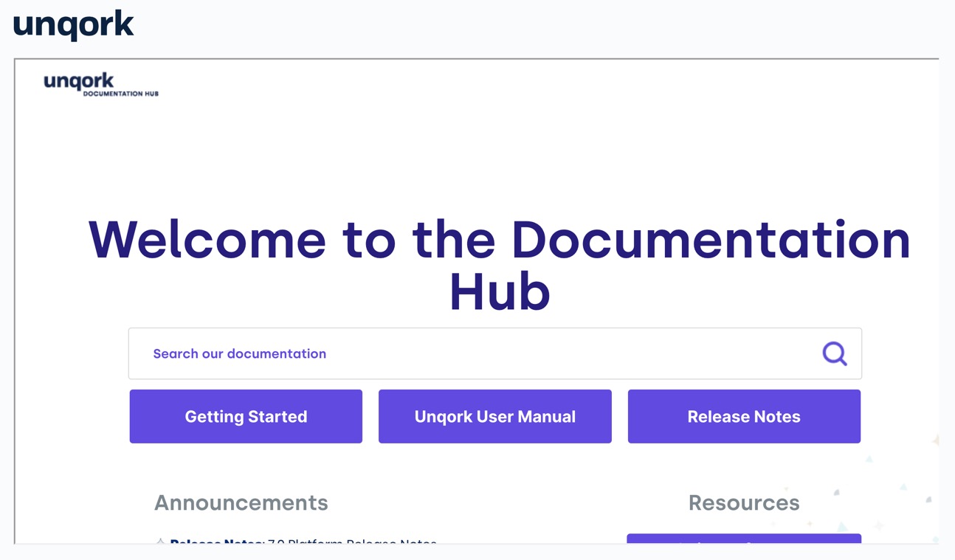Open the Unqork Documentation Hub logo
Screen dimensions: 955x560
[101, 85]
